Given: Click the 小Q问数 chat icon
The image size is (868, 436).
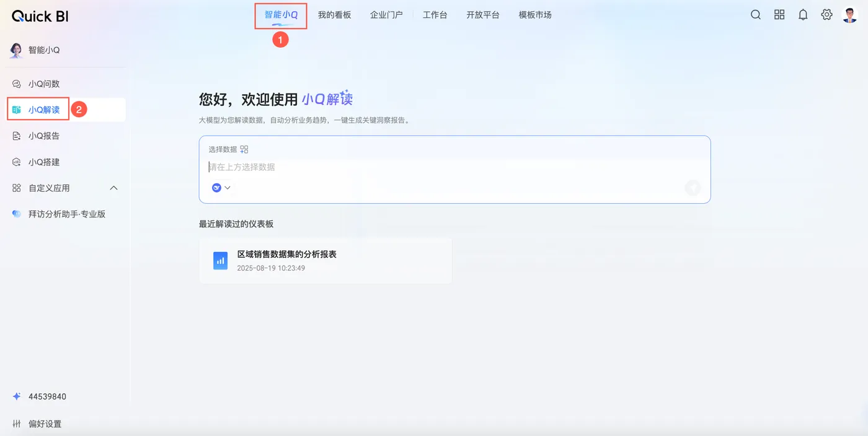Looking at the screenshot, I should pos(17,84).
